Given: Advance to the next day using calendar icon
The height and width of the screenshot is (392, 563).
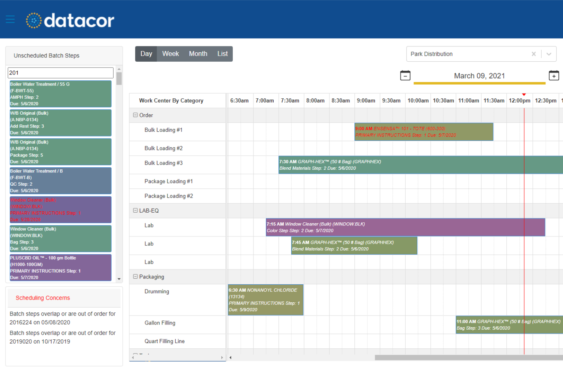Looking at the screenshot, I should (554, 76).
